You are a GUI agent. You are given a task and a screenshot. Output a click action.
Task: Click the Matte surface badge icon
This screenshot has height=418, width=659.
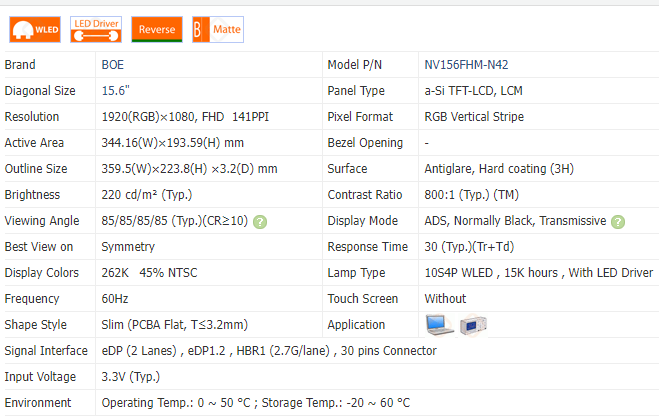pos(218,29)
